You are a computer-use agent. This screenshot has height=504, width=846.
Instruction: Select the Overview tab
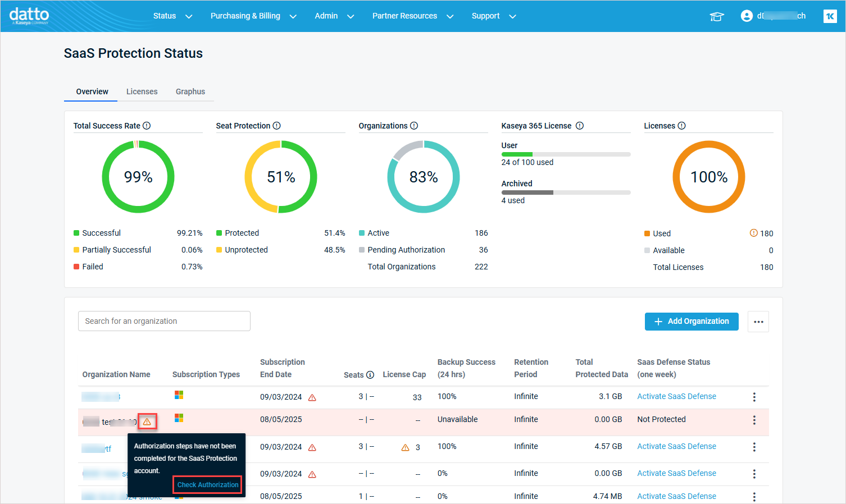click(x=92, y=91)
